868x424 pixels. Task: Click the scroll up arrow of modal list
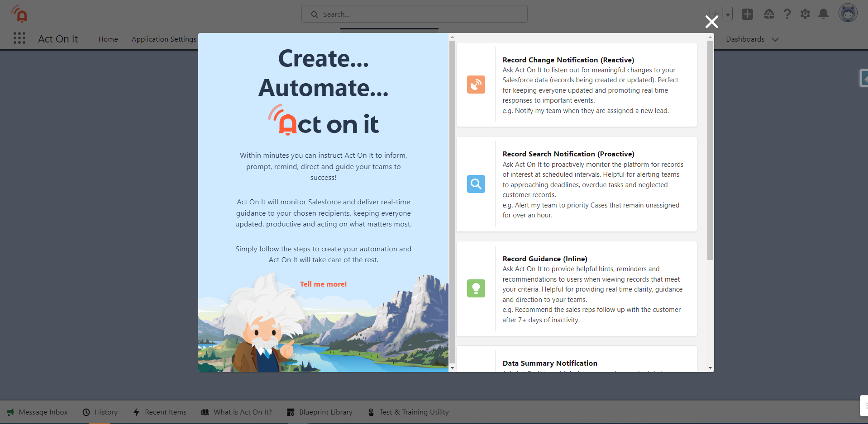point(711,37)
